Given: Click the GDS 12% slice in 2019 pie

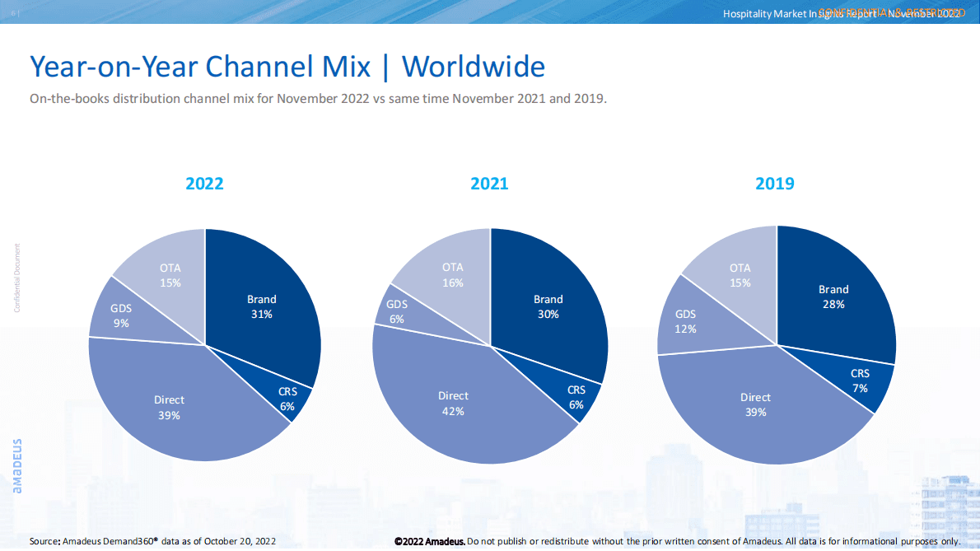Looking at the screenshot, I should (x=685, y=320).
